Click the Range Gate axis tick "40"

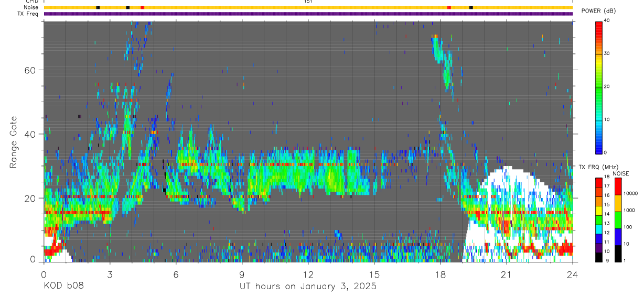tap(29, 134)
